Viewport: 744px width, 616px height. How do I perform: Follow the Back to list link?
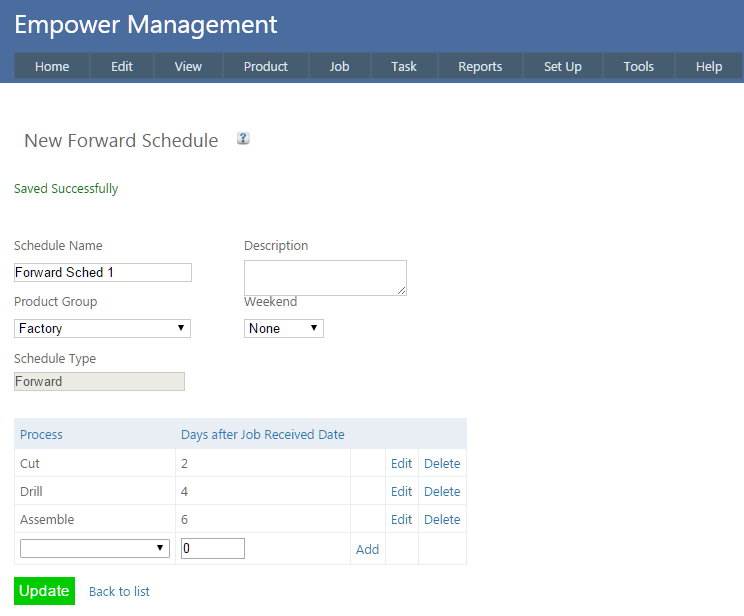click(119, 591)
